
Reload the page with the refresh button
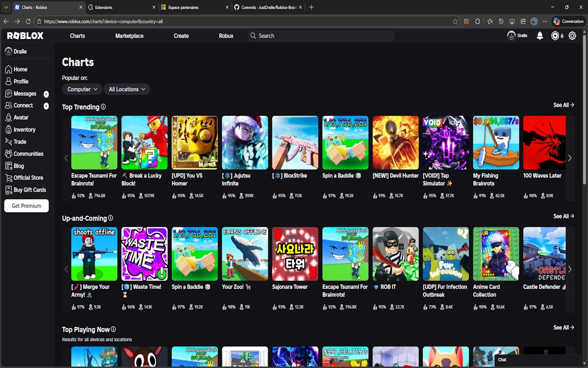pyautogui.click(x=28, y=21)
